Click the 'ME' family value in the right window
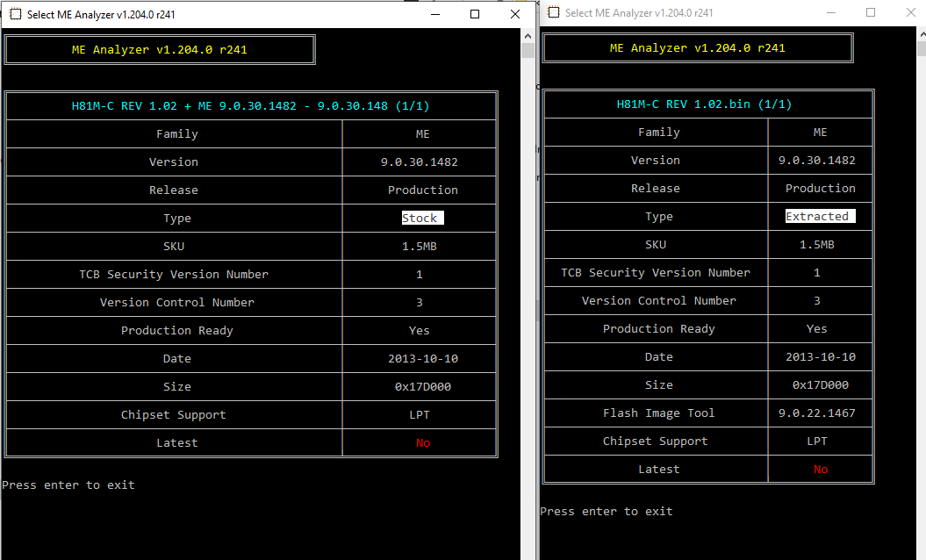Viewport: 926px width, 560px height. tap(821, 133)
